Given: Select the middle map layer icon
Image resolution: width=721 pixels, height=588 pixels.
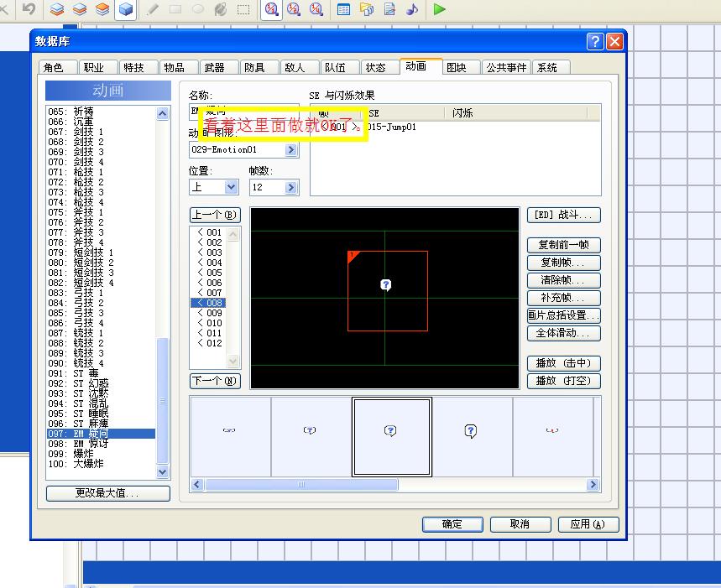Looking at the screenshot, I should coord(80,9).
